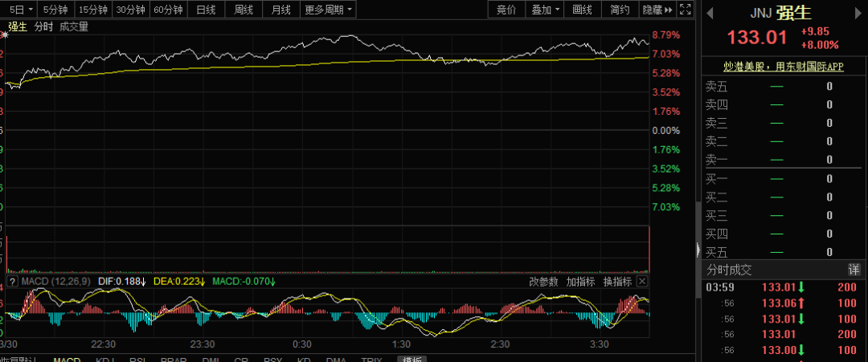
Task: Select 03:59 trade row
Action: [782, 287]
